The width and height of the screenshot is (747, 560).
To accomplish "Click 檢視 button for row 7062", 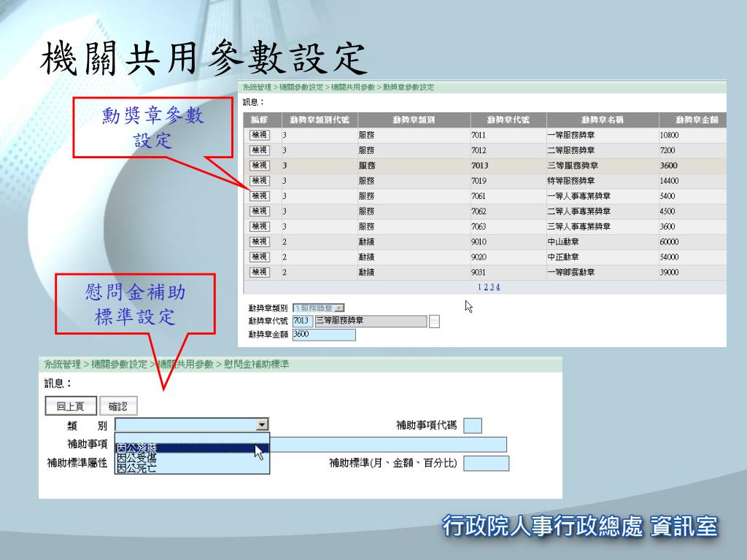I will click(x=259, y=211).
